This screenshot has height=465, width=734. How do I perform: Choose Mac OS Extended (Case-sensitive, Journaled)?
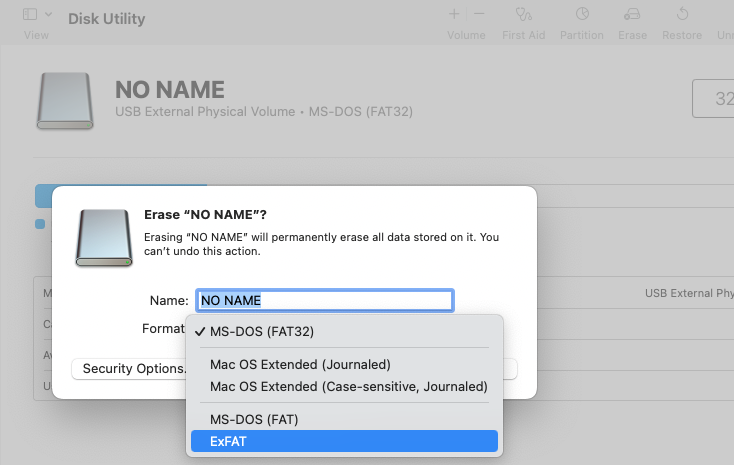click(x=345, y=386)
